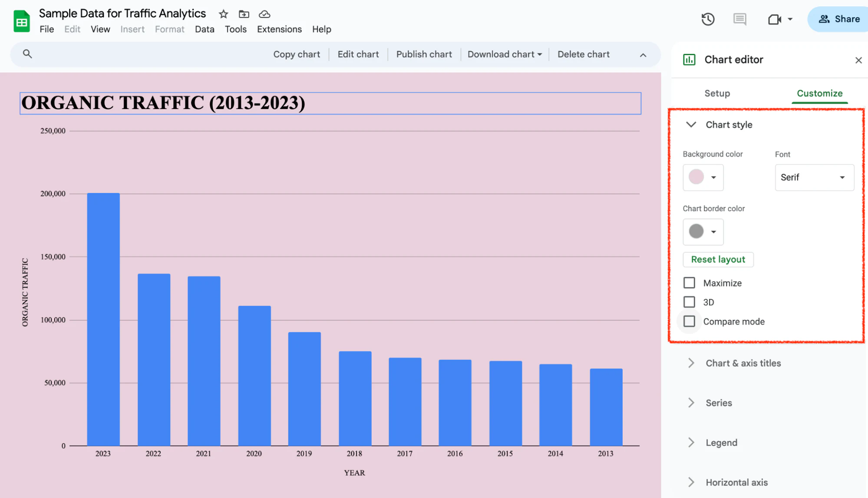This screenshot has width=868, height=498.
Task: Enable the 3D checkbox
Action: (689, 302)
